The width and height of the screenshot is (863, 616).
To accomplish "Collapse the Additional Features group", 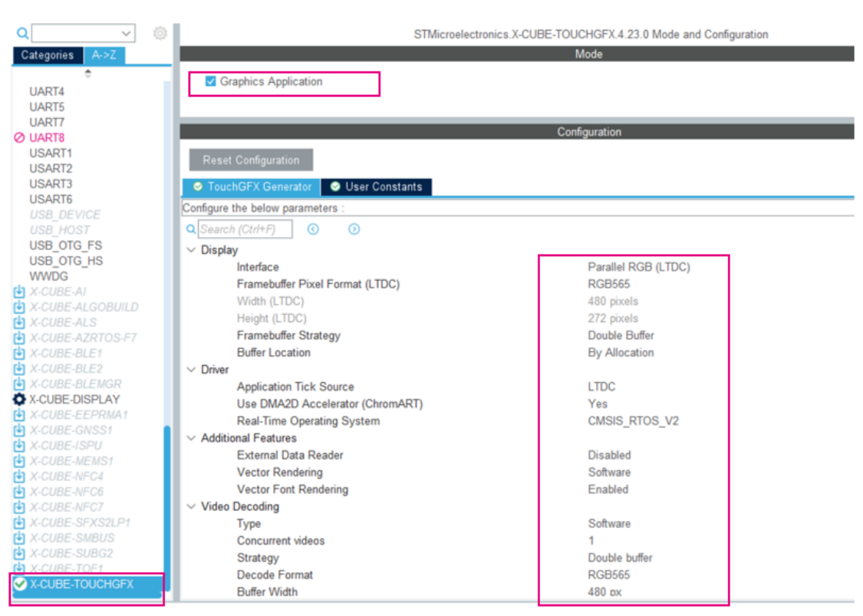I will pyautogui.click(x=191, y=438).
